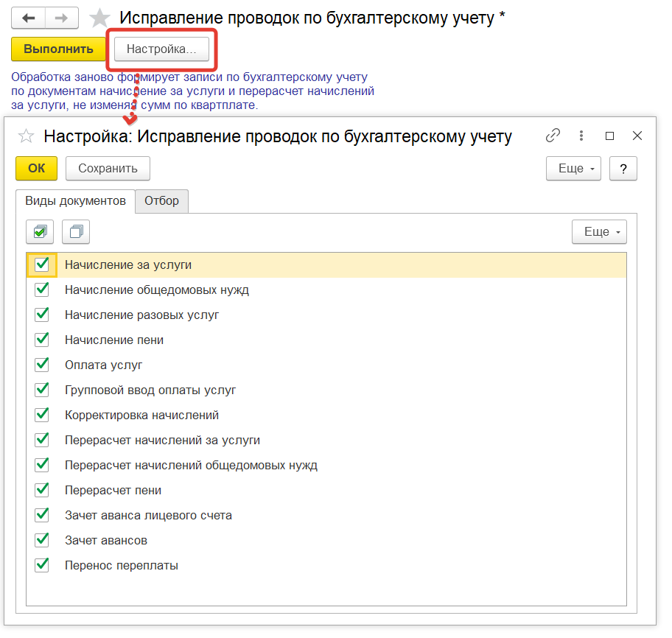Click the Сохранить button
The height and width of the screenshot is (638, 672).
point(108,169)
